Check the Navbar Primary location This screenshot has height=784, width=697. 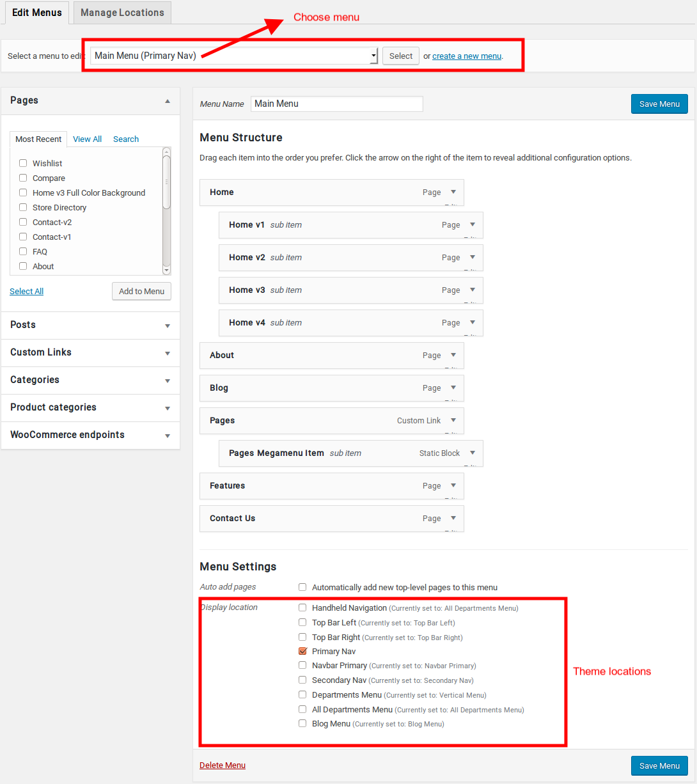[x=302, y=666]
